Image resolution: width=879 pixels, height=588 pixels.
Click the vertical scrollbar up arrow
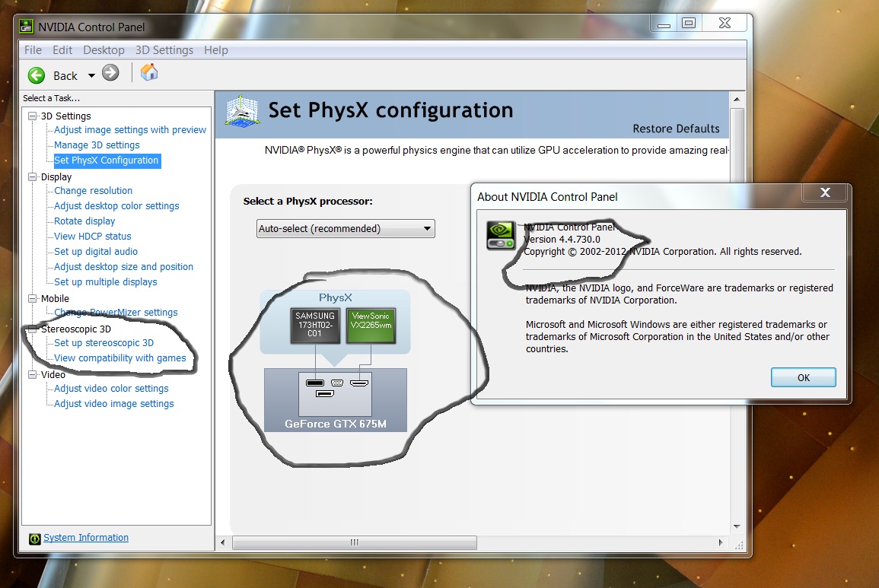tap(737, 99)
